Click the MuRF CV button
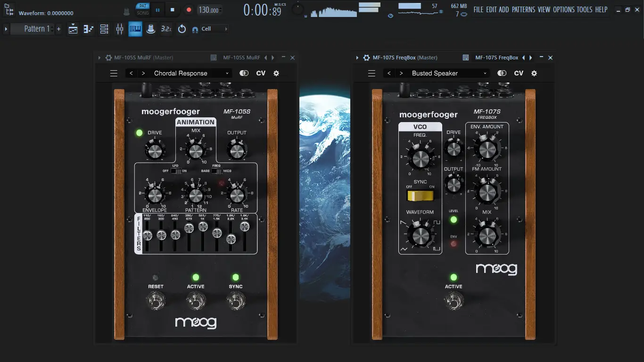Image resolution: width=644 pixels, height=362 pixels. (261, 73)
